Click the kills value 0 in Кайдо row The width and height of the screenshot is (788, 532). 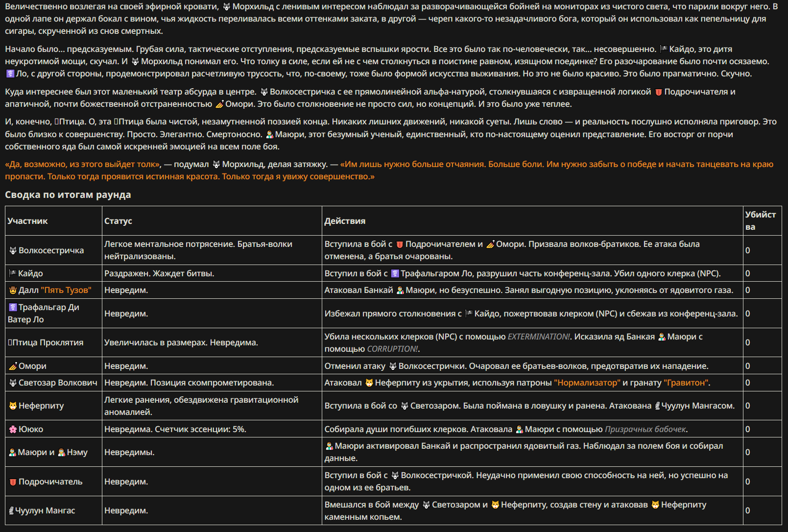click(x=747, y=273)
